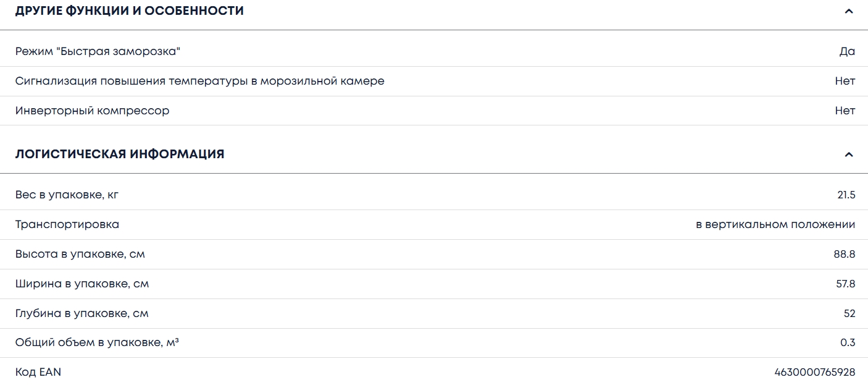The image size is (868, 385).
Task: Collapse the "Другие функции и особенности" chevron
Action: click(x=849, y=11)
